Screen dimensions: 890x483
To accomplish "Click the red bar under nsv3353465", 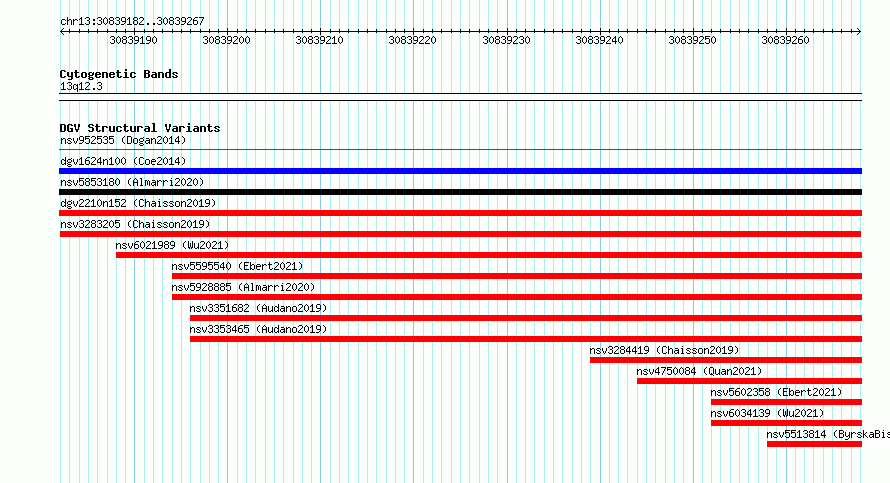I will tap(526, 339).
